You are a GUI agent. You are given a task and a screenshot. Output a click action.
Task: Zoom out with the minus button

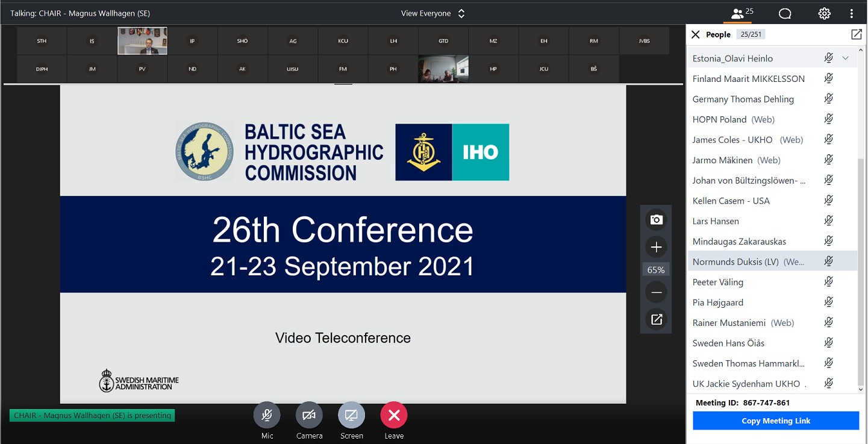click(657, 293)
